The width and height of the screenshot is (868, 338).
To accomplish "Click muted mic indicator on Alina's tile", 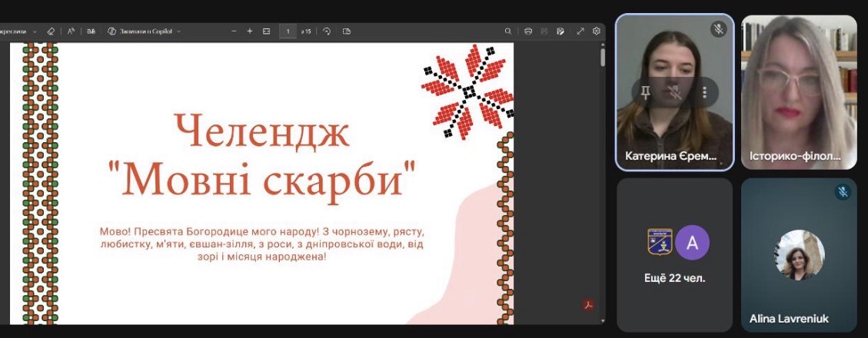I will tap(843, 192).
